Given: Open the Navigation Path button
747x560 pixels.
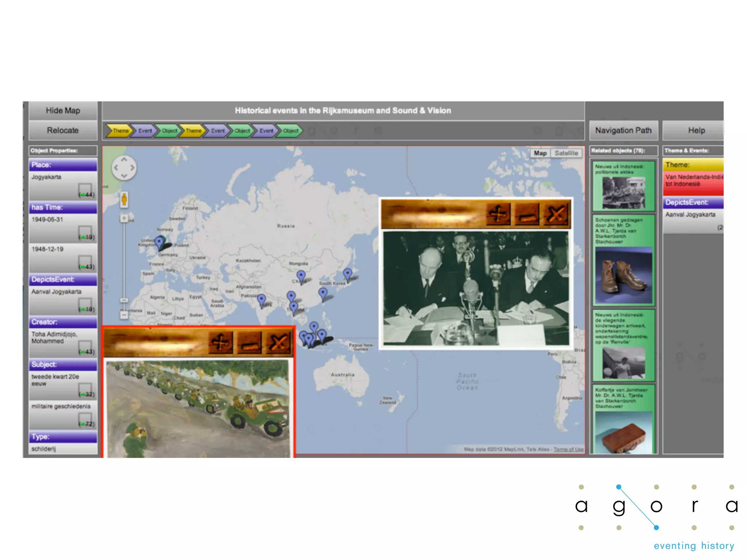Looking at the screenshot, I should coord(623,130).
